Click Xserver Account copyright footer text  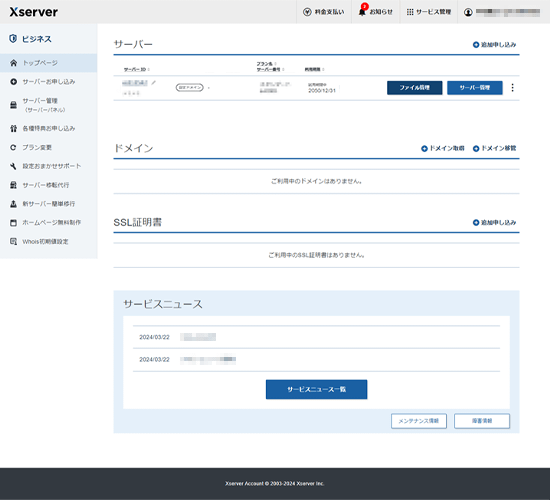click(275, 484)
